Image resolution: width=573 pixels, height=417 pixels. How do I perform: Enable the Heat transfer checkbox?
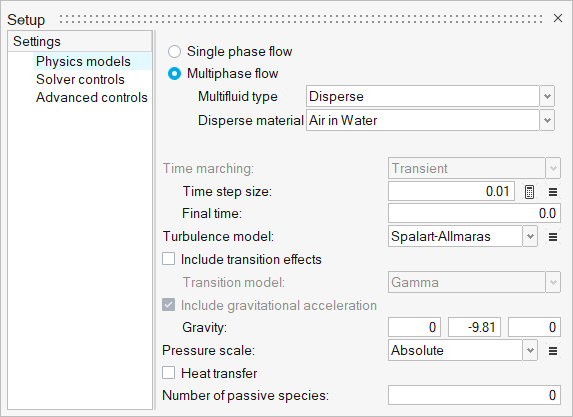pos(168,373)
